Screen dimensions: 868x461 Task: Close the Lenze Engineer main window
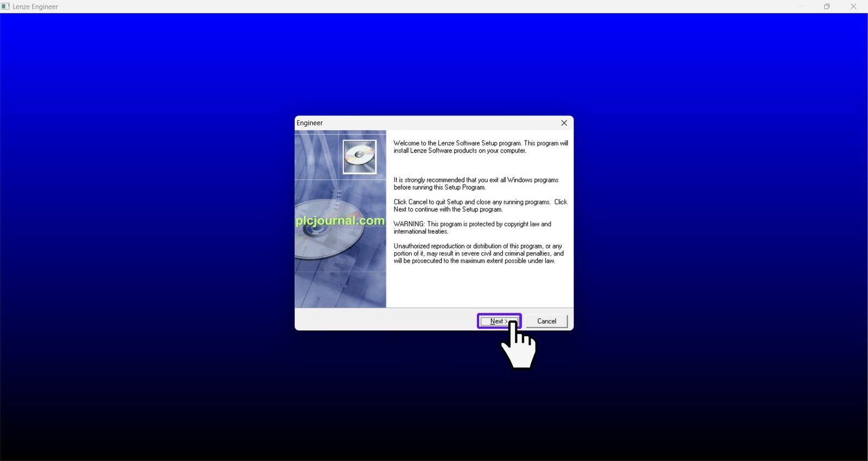tap(853, 7)
